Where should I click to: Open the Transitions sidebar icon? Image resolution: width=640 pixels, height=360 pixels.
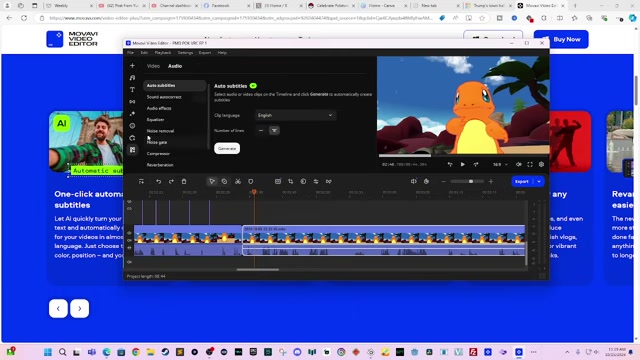point(132,102)
